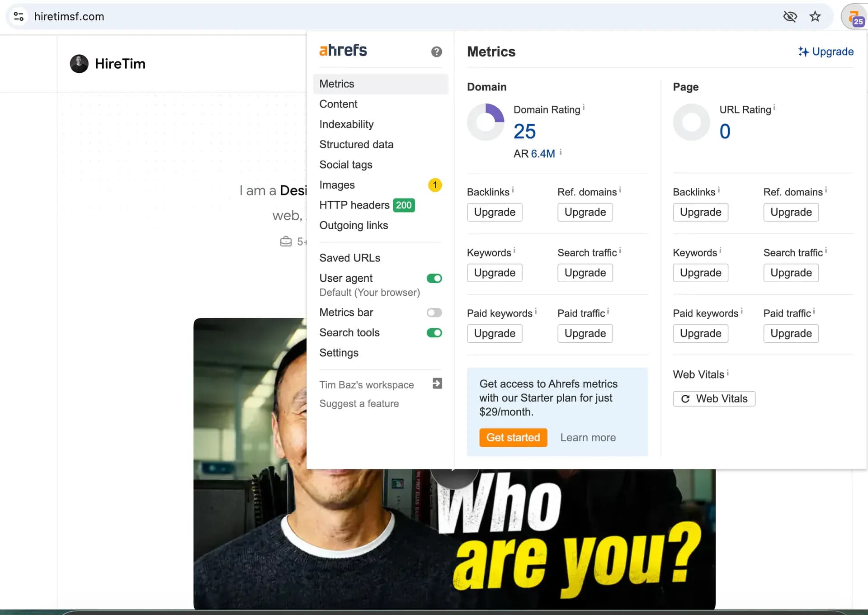868x615 pixels.
Task: Click the info icon beside Domain Ref. domains
Action: pyautogui.click(x=619, y=189)
